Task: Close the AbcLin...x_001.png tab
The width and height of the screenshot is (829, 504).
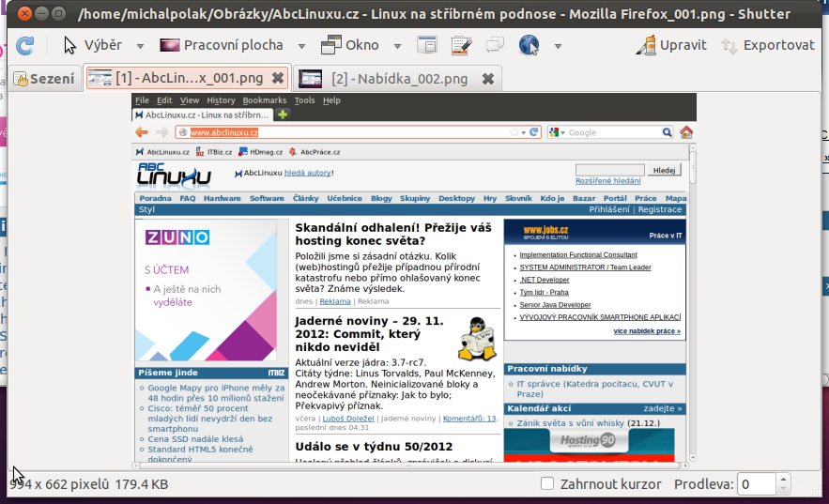Action: (278, 78)
